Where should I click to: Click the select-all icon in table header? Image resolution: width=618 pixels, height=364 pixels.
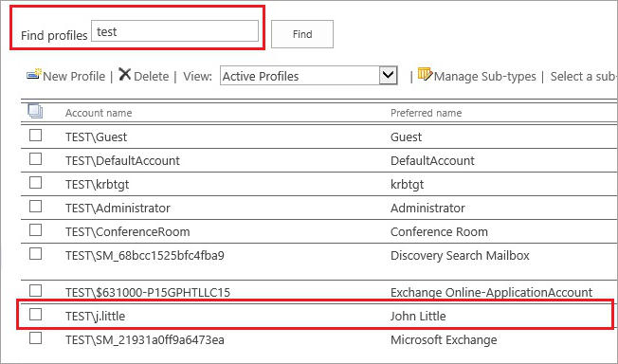click(35, 111)
